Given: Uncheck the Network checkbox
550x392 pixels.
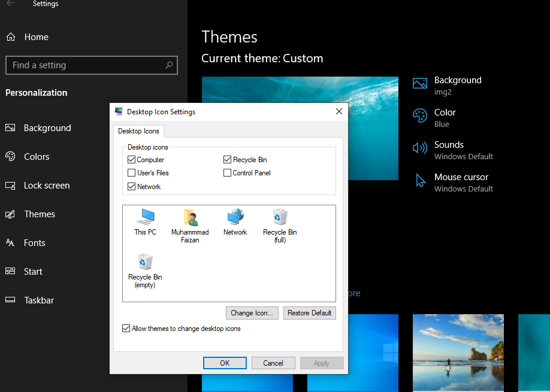Looking at the screenshot, I should click(x=132, y=186).
